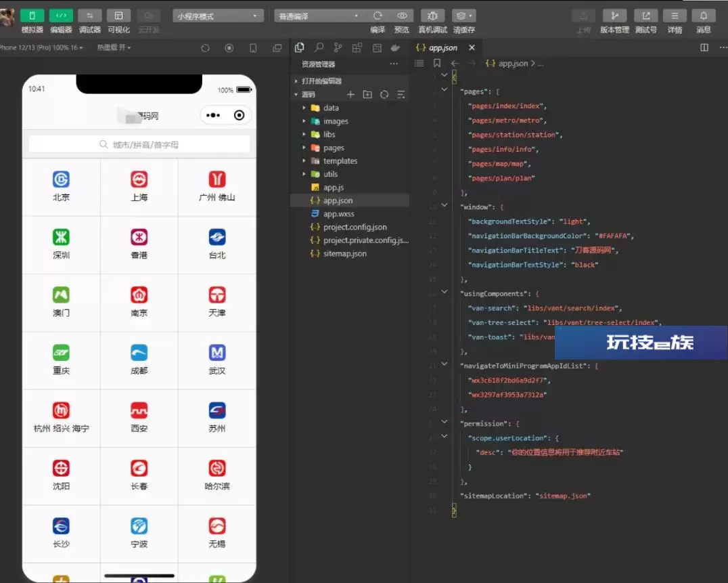
Task: Select 上海 metro in the simulator
Action: 139,187
